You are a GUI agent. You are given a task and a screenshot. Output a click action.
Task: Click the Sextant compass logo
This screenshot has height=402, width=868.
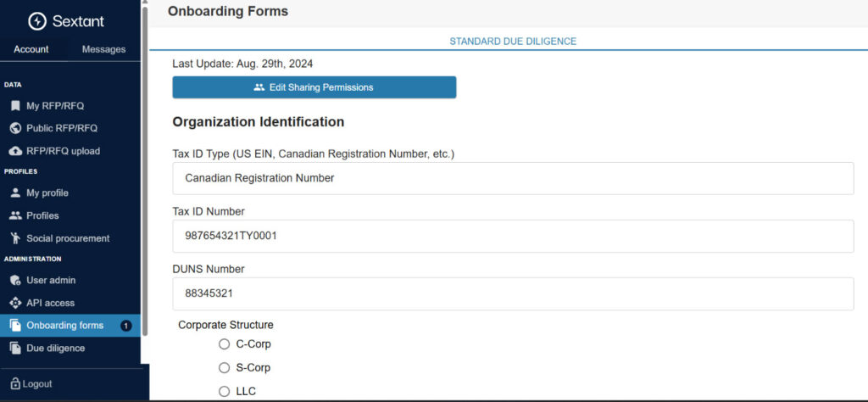(37, 21)
